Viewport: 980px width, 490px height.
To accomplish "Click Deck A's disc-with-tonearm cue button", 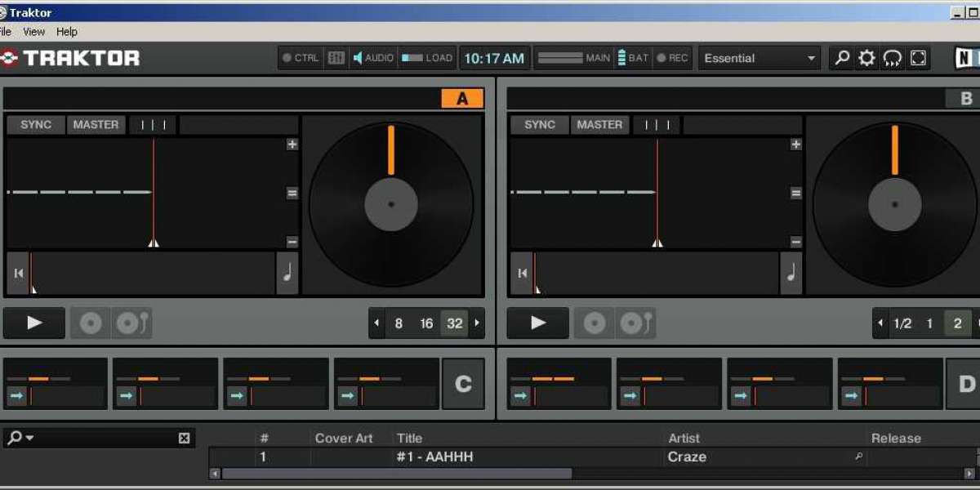I will click(x=131, y=323).
